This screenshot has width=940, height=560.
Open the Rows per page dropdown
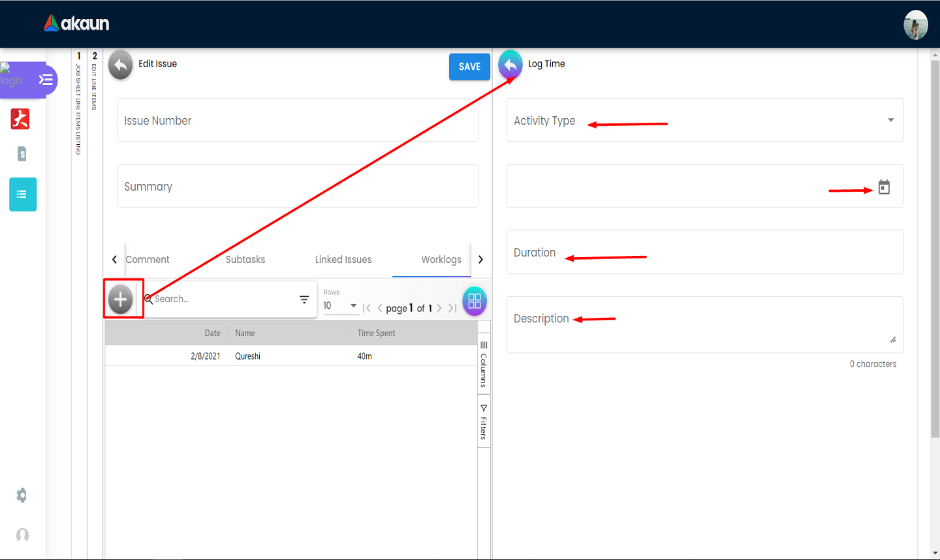(x=341, y=305)
